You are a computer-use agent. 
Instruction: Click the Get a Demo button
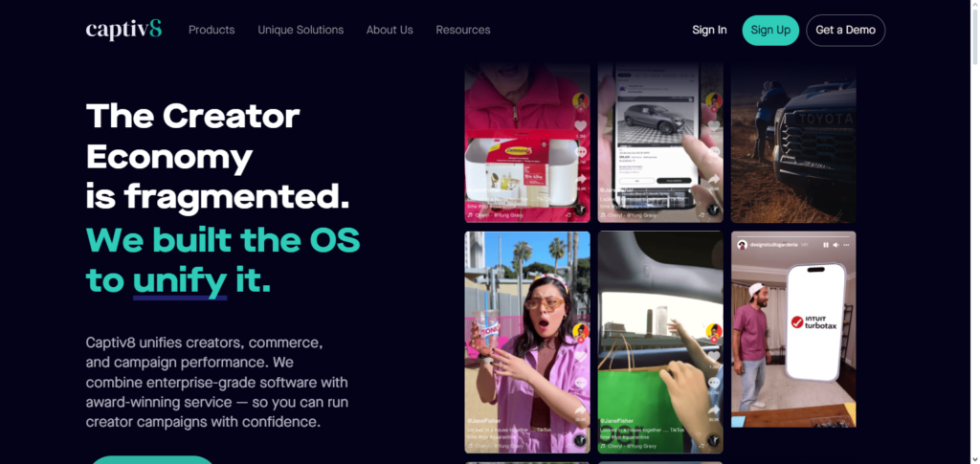(846, 30)
